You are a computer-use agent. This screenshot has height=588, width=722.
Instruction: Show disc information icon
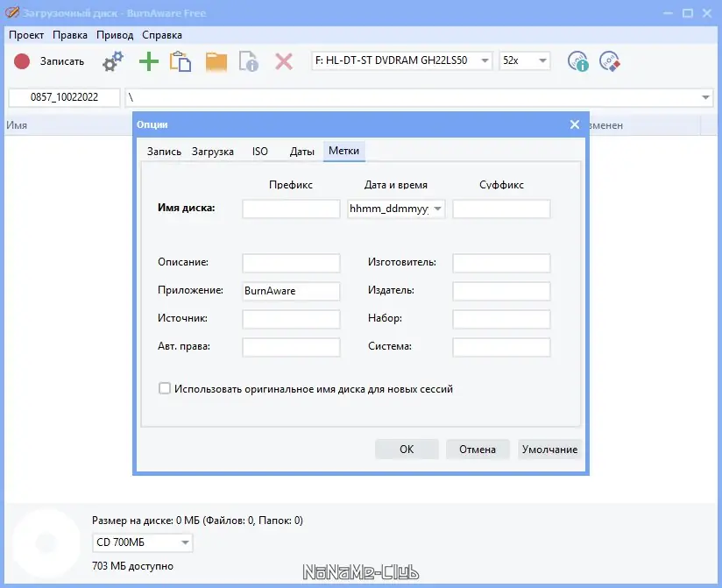[578, 61]
